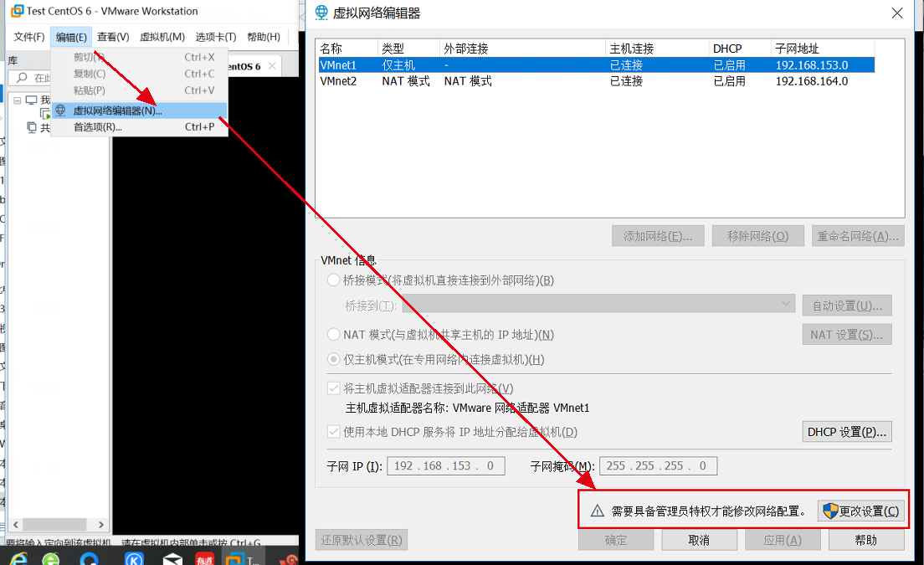Screen dimensions: 924x565
Task: Click the 自动设置(U) button
Action: coord(847,306)
